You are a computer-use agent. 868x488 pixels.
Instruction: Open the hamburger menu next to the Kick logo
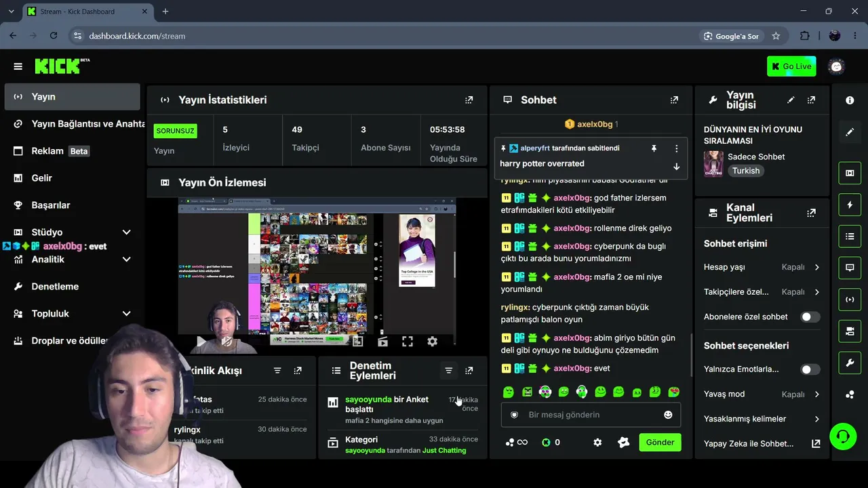point(18,66)
